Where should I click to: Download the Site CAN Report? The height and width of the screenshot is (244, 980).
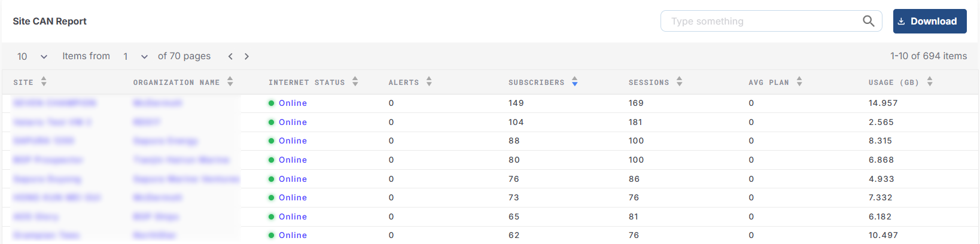point(929,21)
